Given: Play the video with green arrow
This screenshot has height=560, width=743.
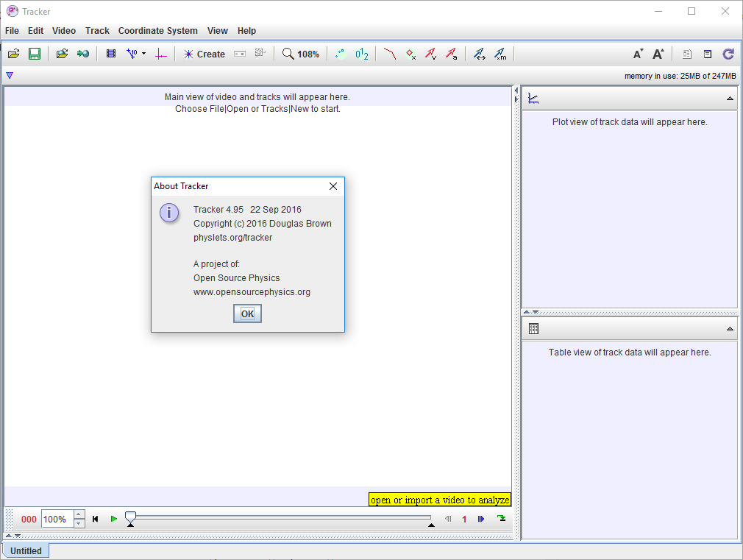Looking at the screenshot, I should [x=114, y=520].
